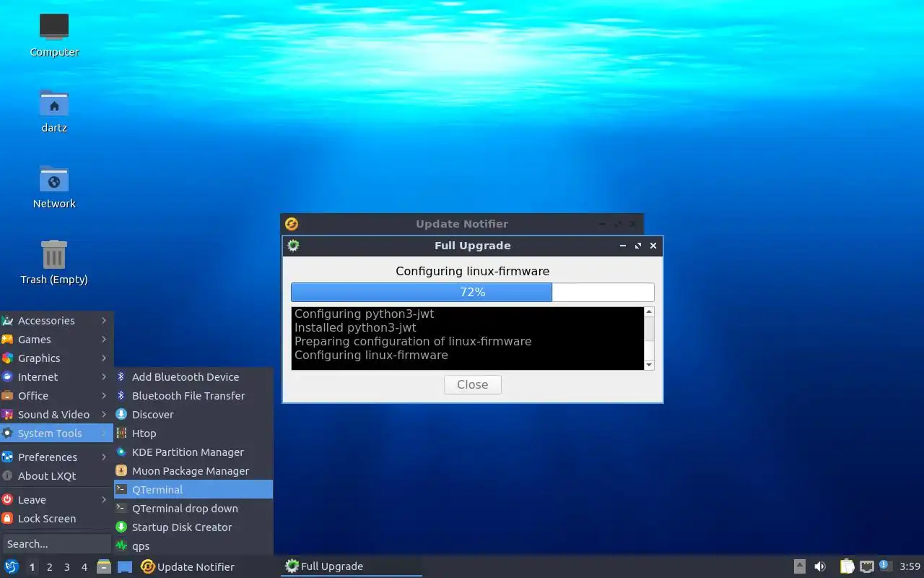Click the 'Configuring python3-jwt' log line
The width and height of the screenshot is (924, 578).
point(364,314)
